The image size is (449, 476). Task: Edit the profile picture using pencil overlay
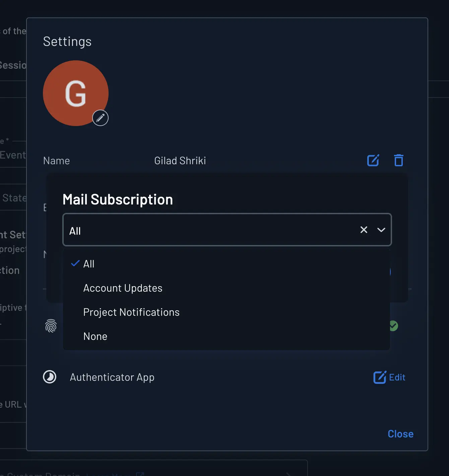point(100,118)
